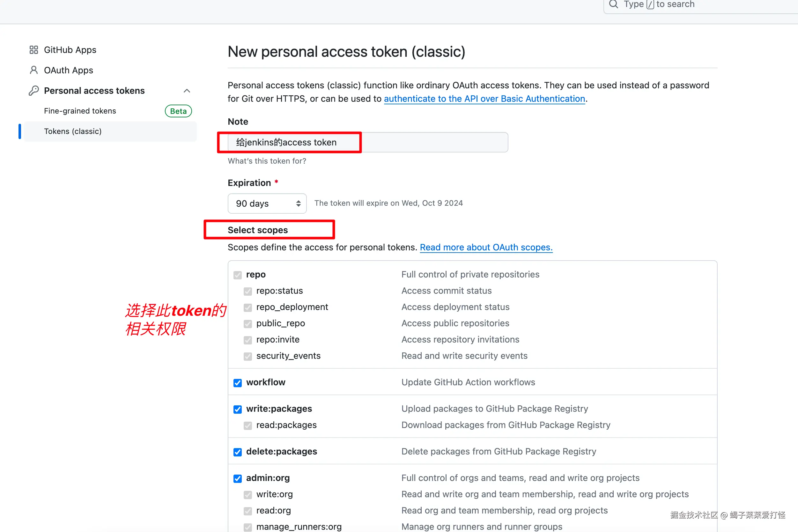Image resolution: width=798 pixels, height=532 pixels.
Task: Click the OAuth Apps person icon
Action: click(x=33, y=70)
